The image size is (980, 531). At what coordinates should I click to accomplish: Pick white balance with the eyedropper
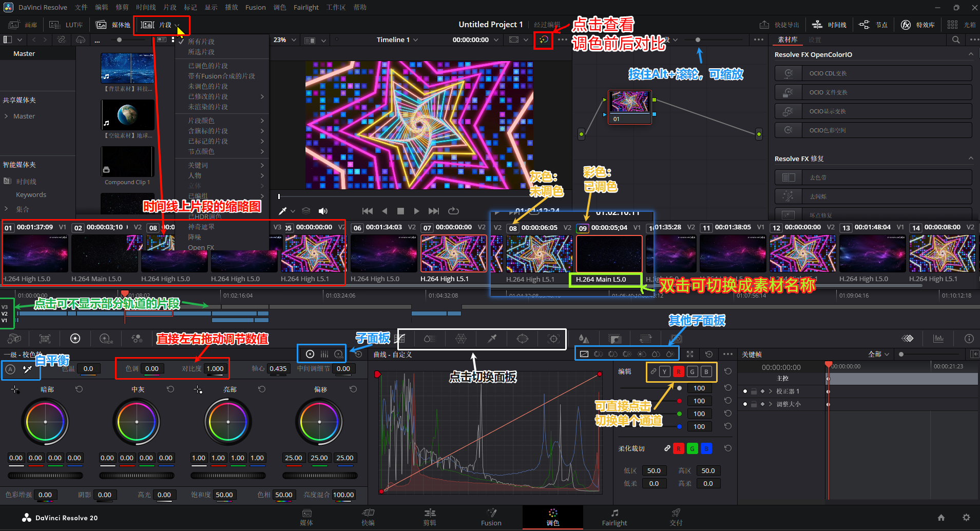pos(28,369)
